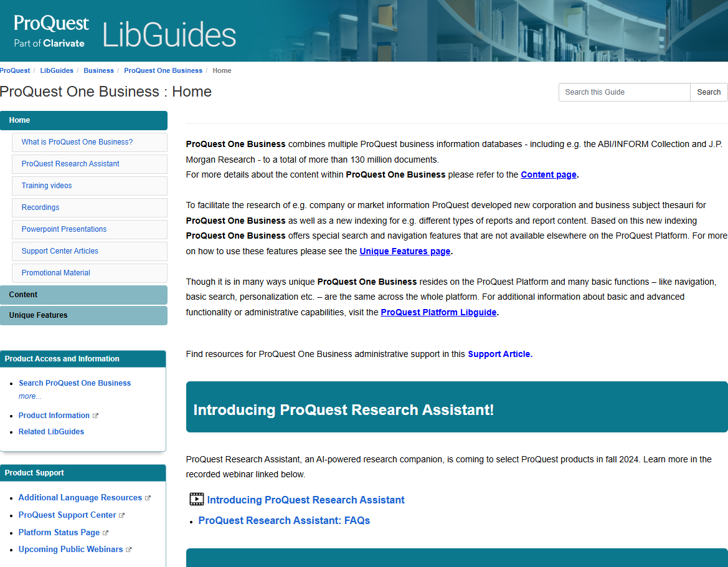The image size is (728, 567).
Task: Open Promotional Material sidebar item
Action: coord(90,273)
